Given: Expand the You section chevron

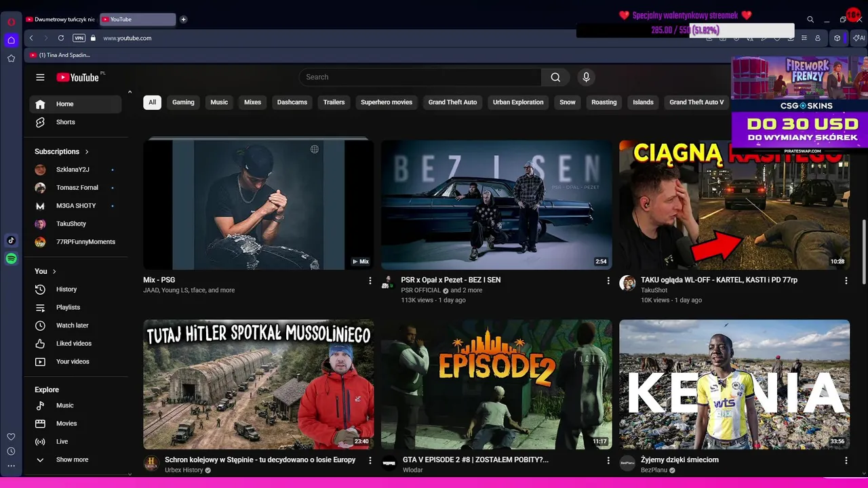Looking at the screenshot, I should pyautogui.click(x=54, y=271).
